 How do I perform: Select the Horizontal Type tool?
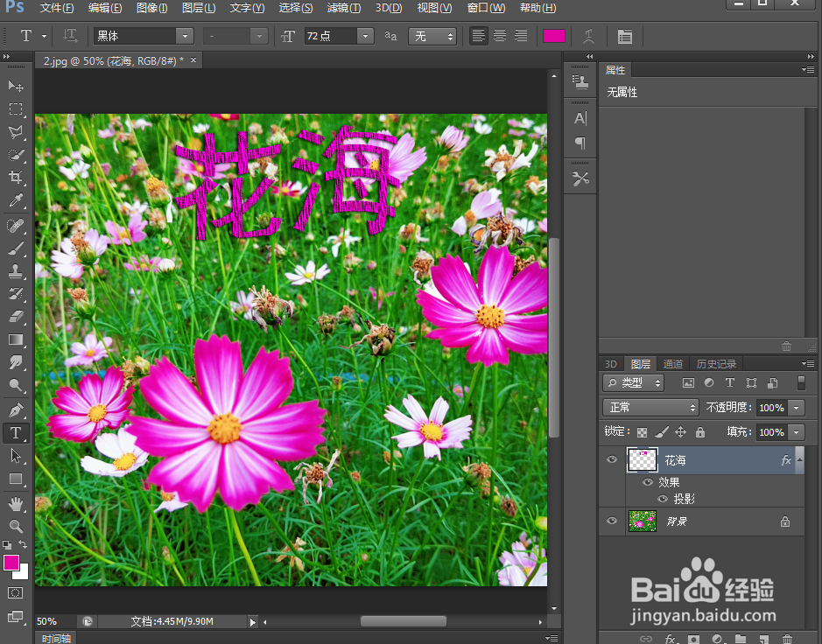click(x=16, y=433)
